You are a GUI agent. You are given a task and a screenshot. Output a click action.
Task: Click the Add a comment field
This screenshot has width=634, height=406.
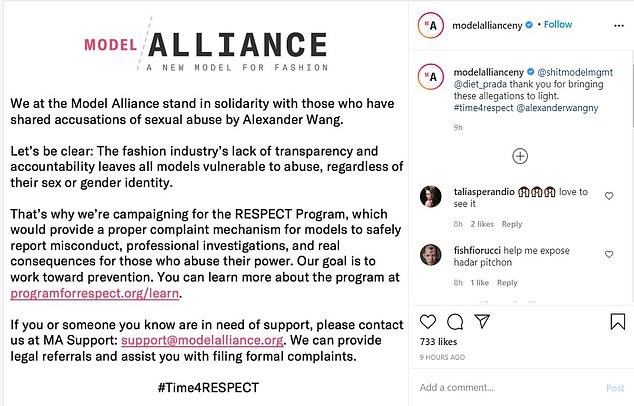tap(505, 387)
